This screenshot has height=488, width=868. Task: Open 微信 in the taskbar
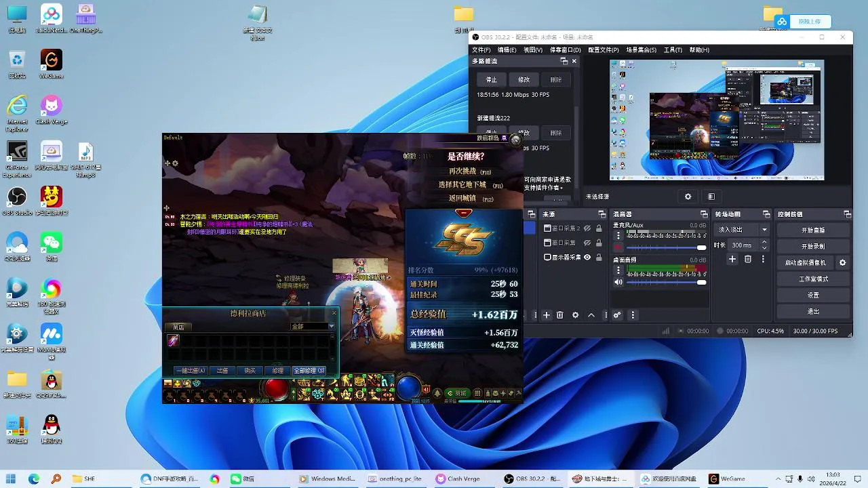coord(242,479)
